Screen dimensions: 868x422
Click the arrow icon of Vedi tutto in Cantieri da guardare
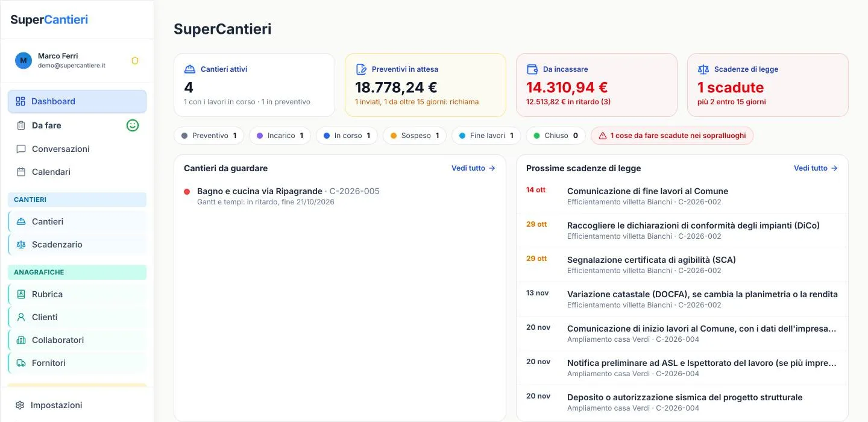492,168
